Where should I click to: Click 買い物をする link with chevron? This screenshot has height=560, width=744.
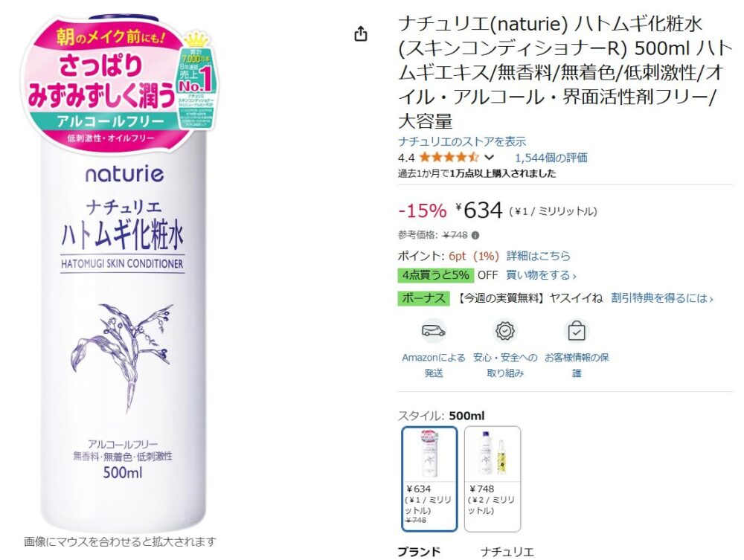(541, 275)
